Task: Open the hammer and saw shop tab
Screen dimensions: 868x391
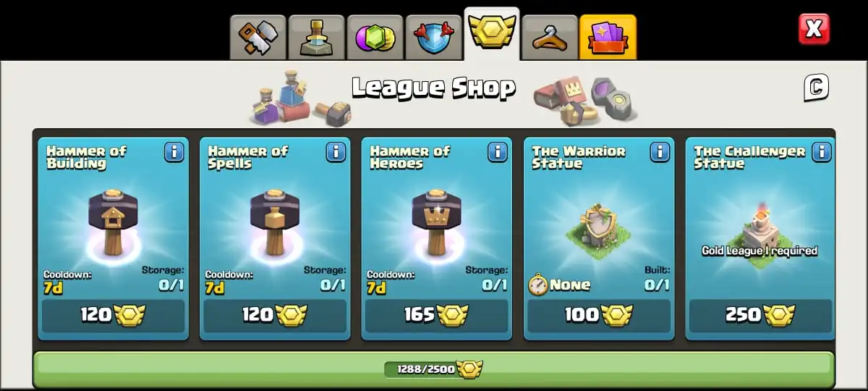Action: tap(258, 37)
